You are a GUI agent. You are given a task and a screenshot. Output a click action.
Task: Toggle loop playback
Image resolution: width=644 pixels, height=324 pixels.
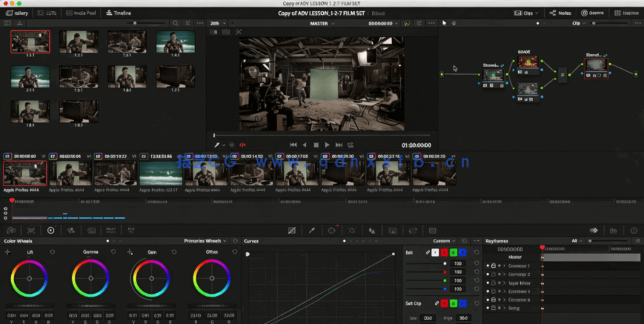pyautogui.click(x=351, y=145)
